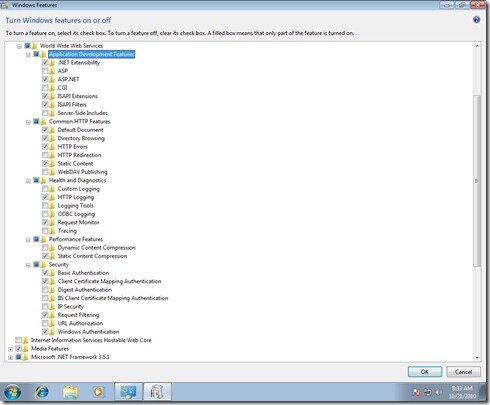The width and height of the screenshot is (490, 405).
Task: Click the volume speaker tray icon
Action: pos(438,392)
